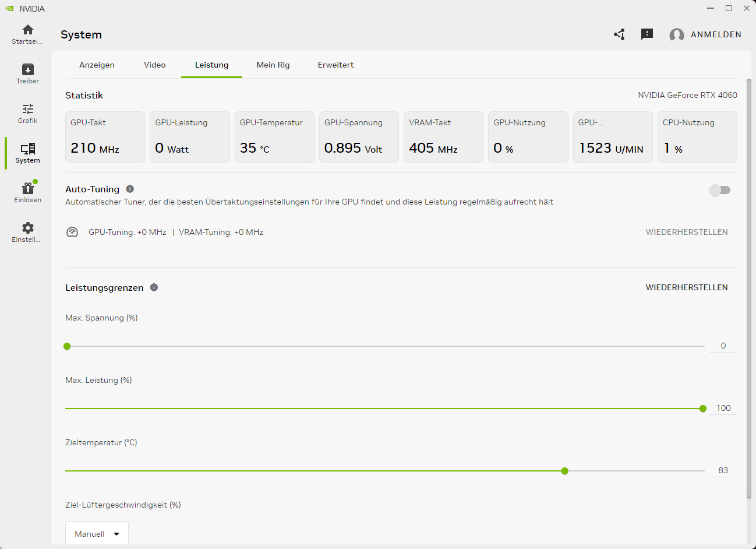Click the info icon beside Leistungsgrenzen

coord(154,287)
